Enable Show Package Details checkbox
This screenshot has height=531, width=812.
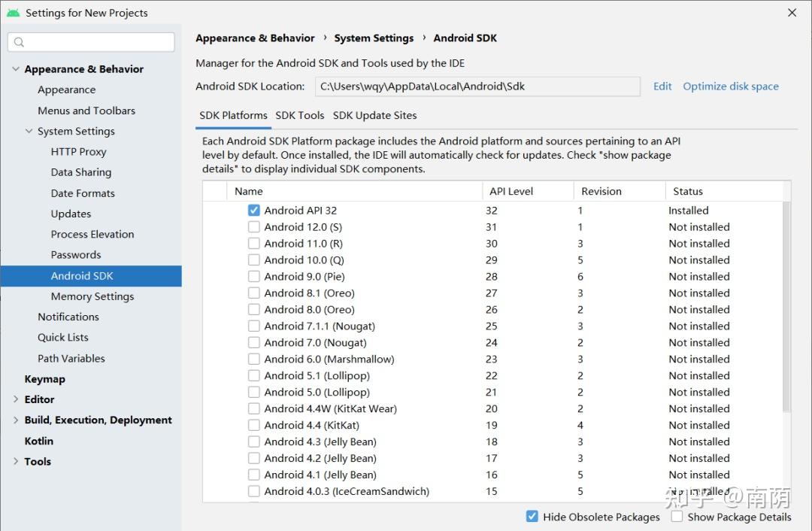pyautogui.click(x=677, y=517)
